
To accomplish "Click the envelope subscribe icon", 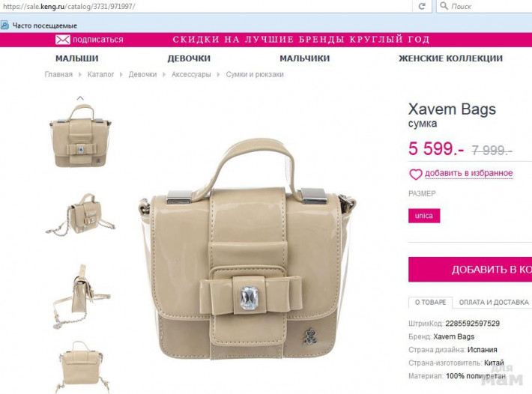I will pos(63,40).
